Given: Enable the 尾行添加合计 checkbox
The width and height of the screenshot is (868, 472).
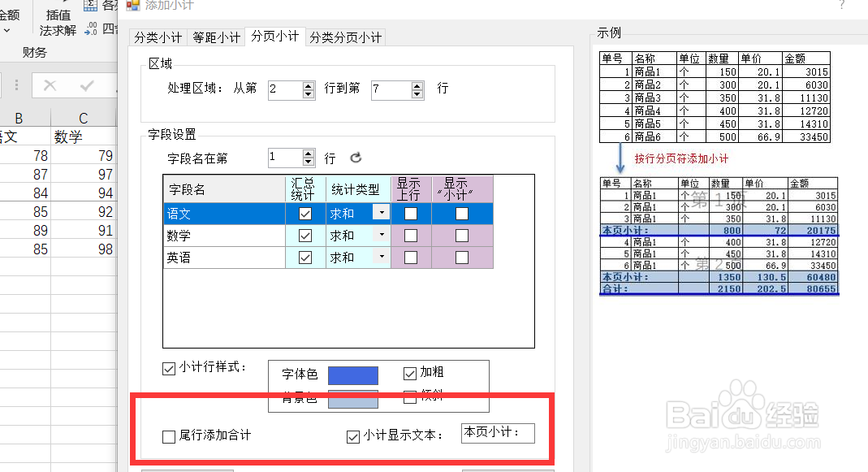Looking at the screenshot, I should click(169, 437).
